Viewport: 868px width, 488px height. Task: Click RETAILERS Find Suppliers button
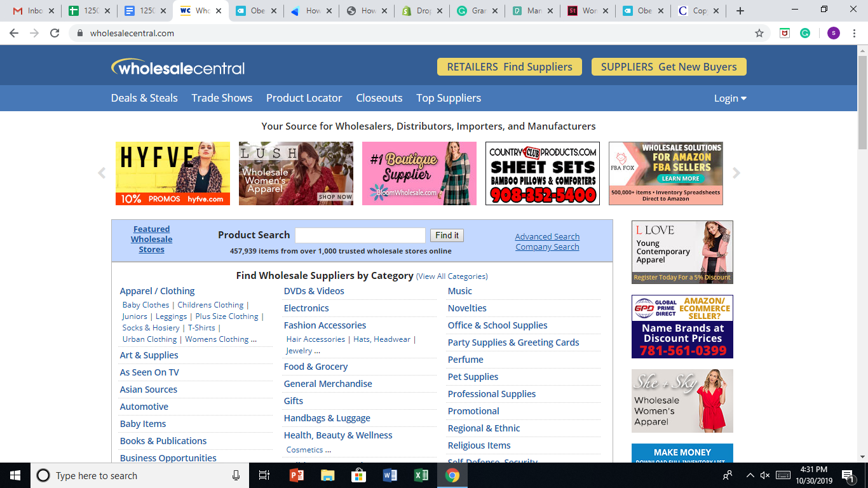pos(510,67)
